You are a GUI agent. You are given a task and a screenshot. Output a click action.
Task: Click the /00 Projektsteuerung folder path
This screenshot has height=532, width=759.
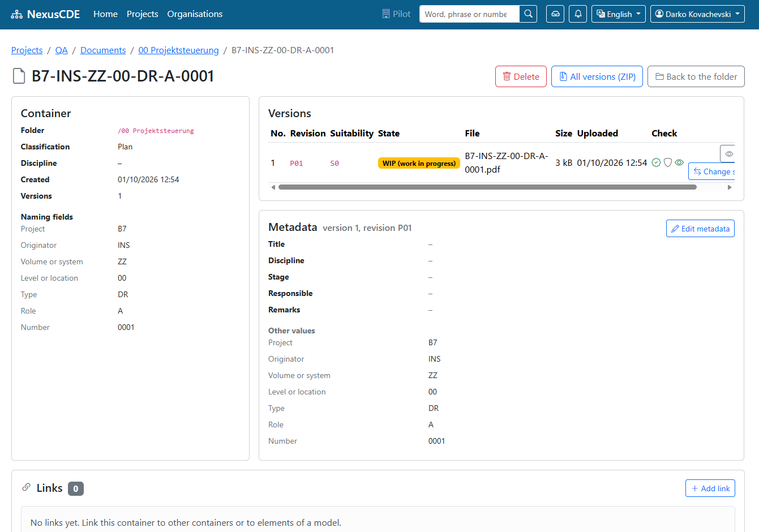[x=156, y=131]
